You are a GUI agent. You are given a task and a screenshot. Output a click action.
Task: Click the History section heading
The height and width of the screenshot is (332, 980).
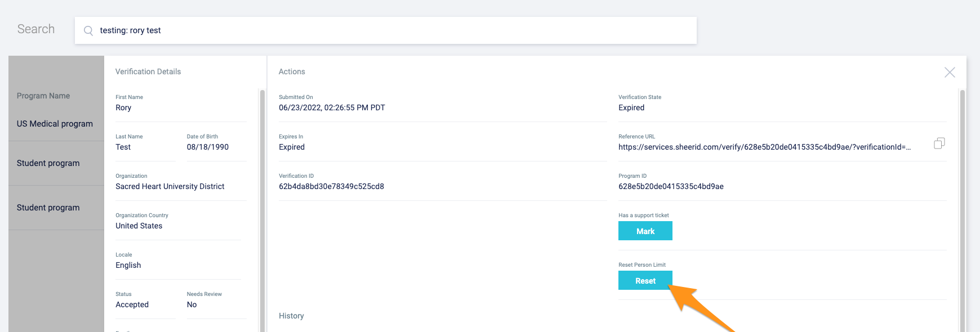pyautogui.click(x=291, y=316)
